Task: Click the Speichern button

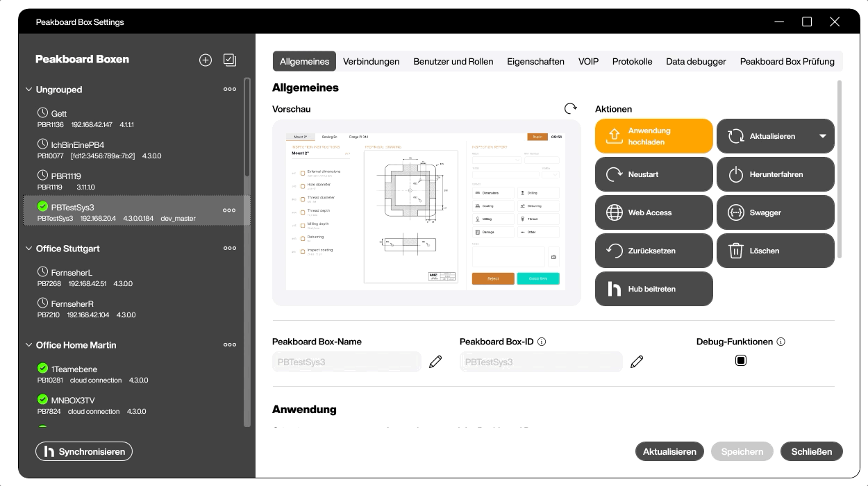Action: click(x=742, y=451)
